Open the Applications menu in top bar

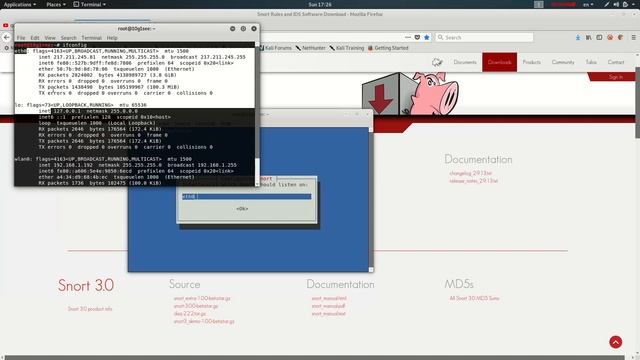(20, 4)
